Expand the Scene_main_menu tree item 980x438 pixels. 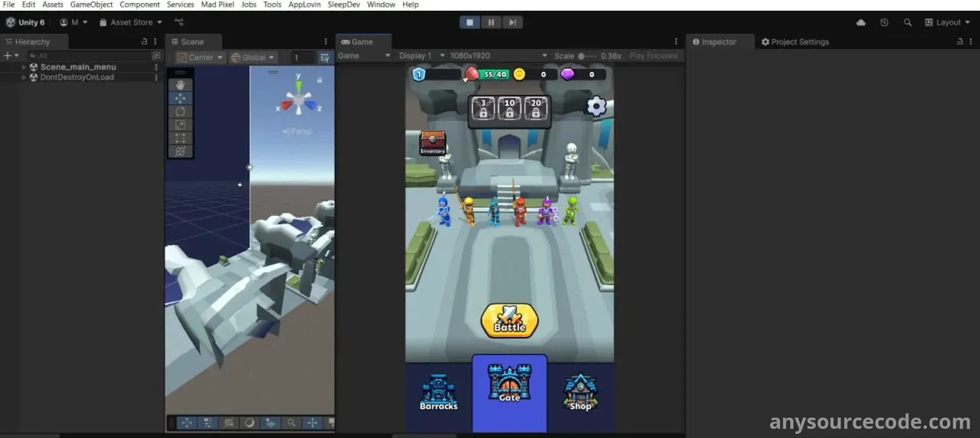pyautogui.click(x=24, y=67)
